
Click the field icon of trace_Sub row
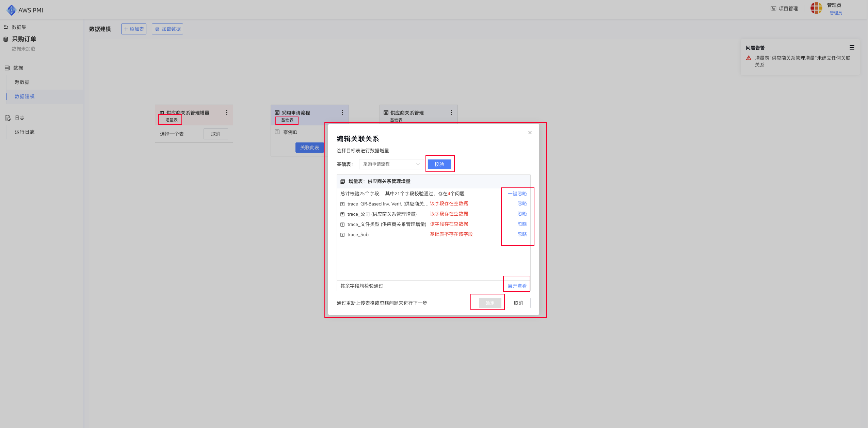click(342, 235)
